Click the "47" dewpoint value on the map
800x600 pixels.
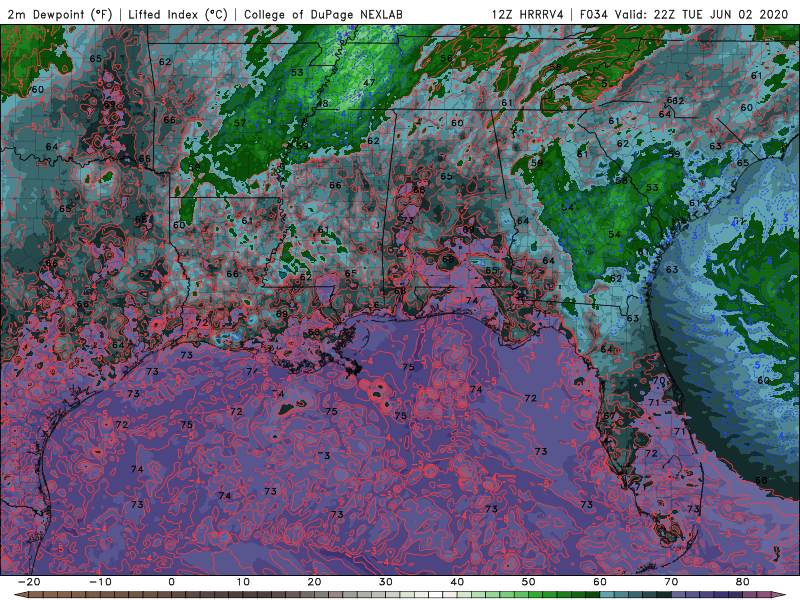pyautogui.click(x=369, y=82)
